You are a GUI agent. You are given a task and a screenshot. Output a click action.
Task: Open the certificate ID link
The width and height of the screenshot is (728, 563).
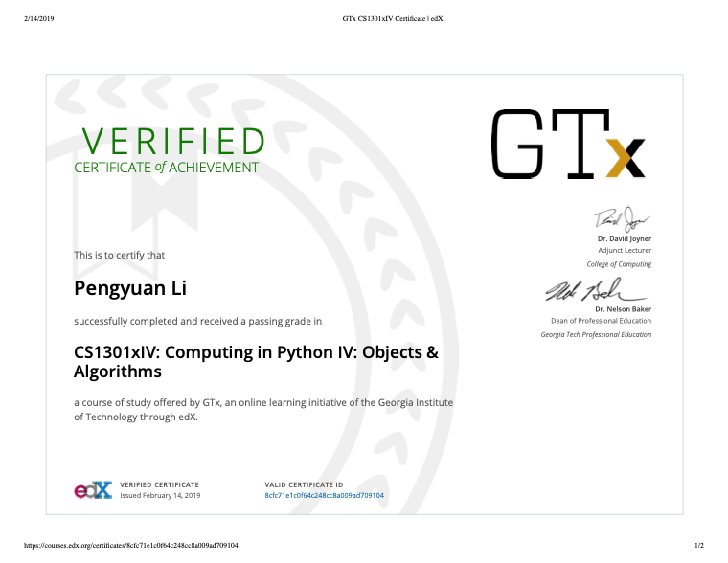(x=324, y=496)
